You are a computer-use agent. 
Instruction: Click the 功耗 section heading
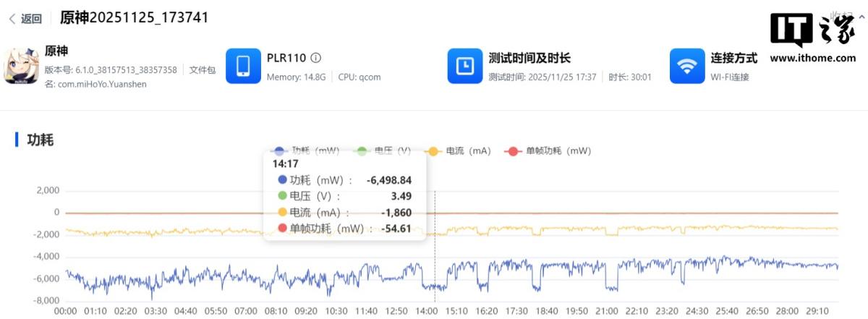tap(40, 140)
